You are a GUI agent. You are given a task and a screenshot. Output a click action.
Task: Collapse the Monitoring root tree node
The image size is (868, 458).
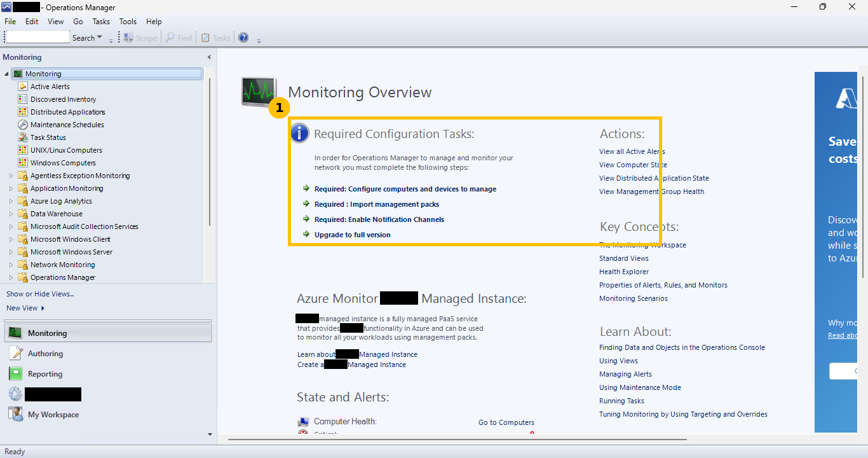pyautogui.click(x=6, y=74)
